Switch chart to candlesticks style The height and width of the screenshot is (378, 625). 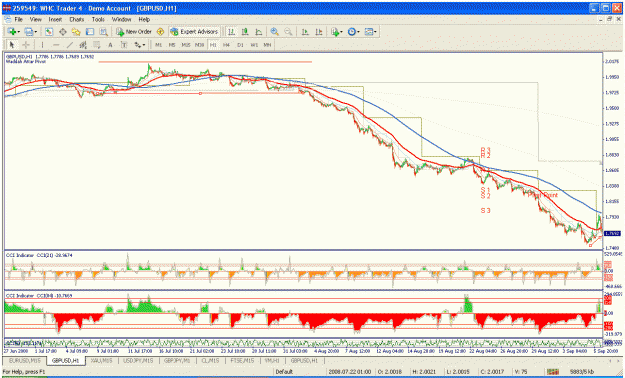(x=245, y=32)
